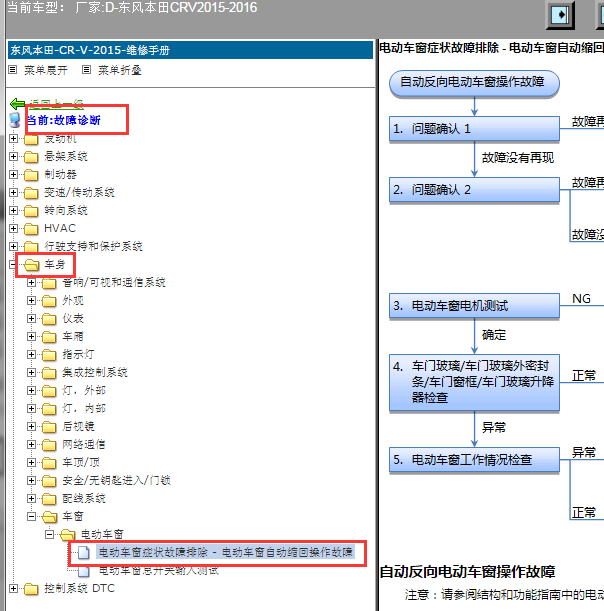The image size is (604, 611).
Task: Click the folder icon of 车厢
Action: (49, 337)
